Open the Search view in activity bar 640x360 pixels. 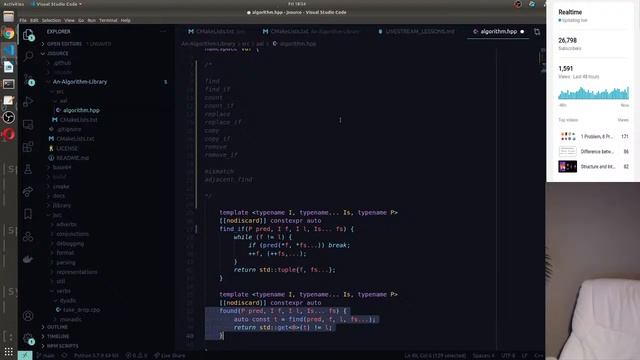point(28,56)
